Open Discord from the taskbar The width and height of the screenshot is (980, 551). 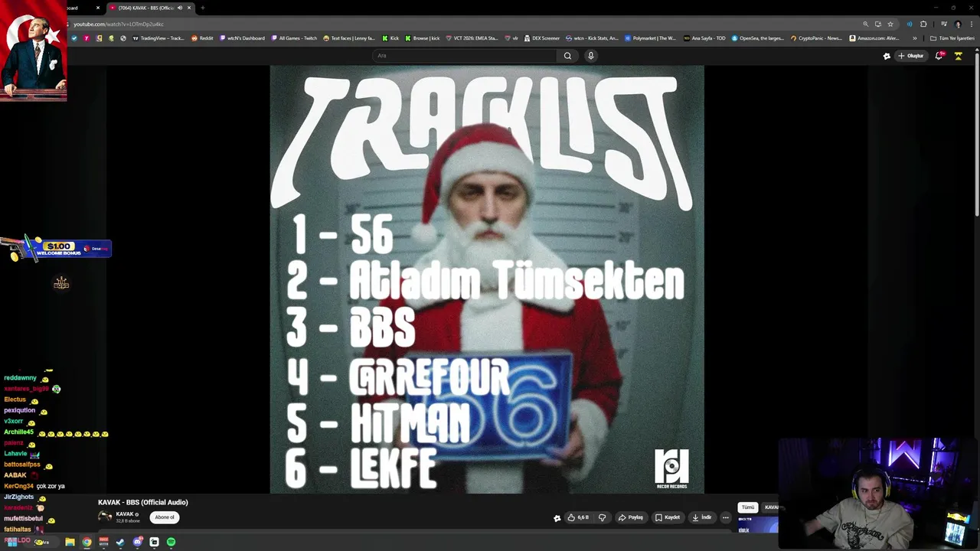tap(138, 542)
